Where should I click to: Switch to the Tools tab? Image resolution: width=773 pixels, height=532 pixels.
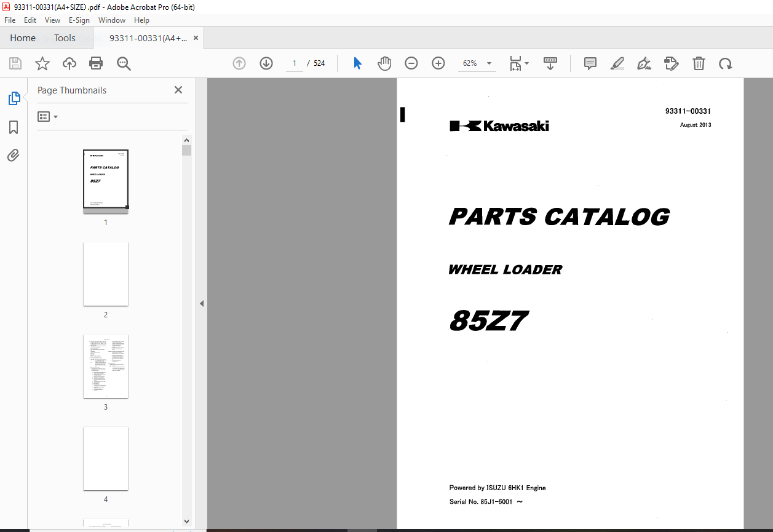pos(65,38)
